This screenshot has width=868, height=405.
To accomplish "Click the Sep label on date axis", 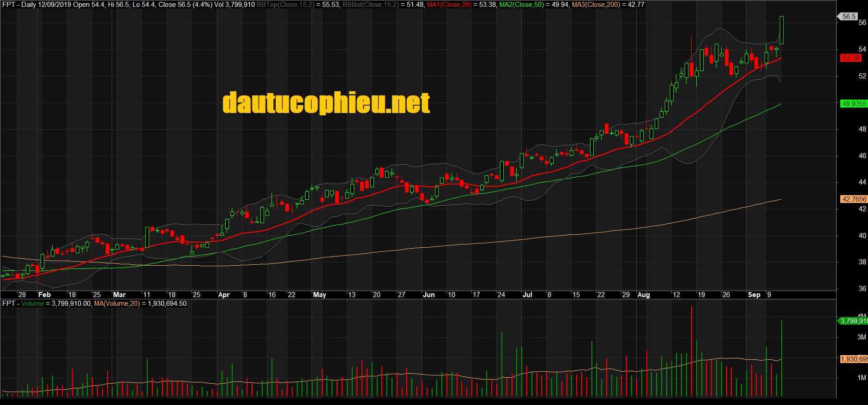I will (x=753, y=295).
